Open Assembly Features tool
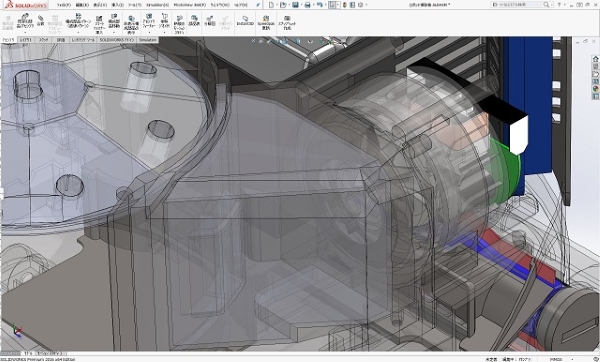The width and height of the screenshot is (600, 362). point(149,17)
